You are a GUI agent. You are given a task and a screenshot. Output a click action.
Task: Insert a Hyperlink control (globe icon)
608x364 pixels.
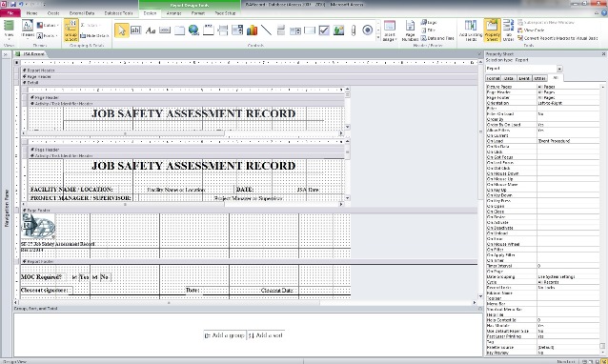[193, 30]
